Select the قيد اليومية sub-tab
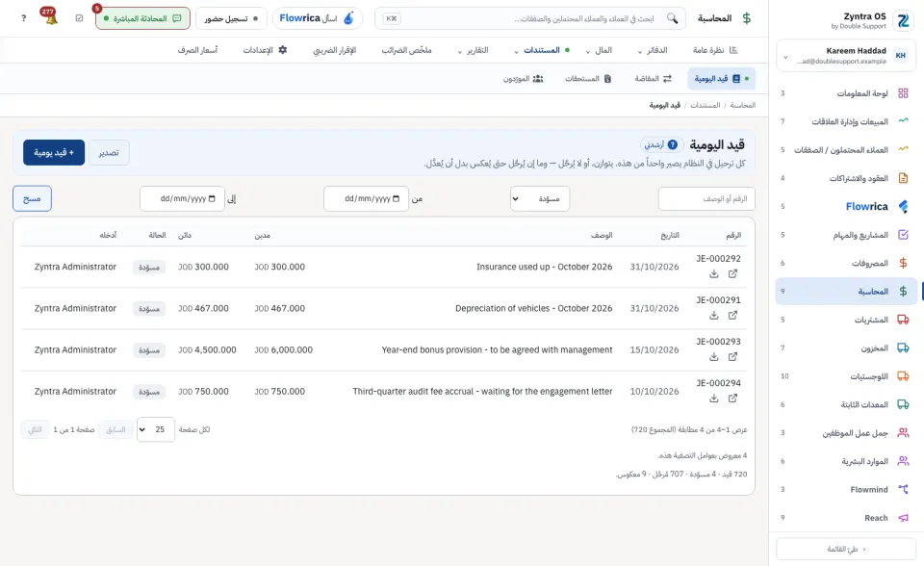 (721, 78)
